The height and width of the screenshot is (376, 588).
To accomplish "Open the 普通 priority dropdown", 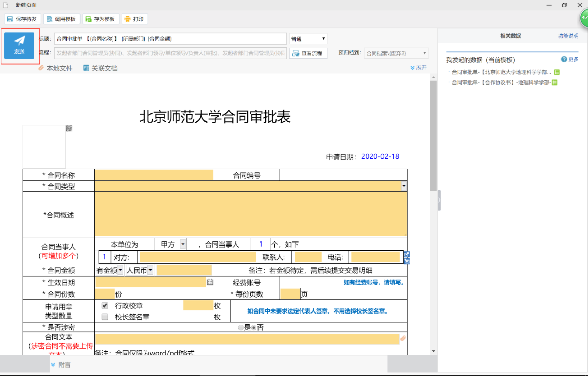I will [x=308, y=39].
